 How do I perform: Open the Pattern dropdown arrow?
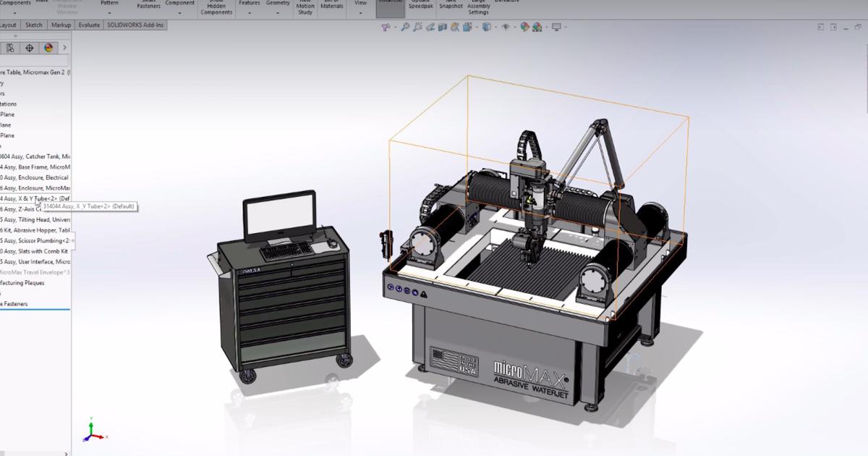pos(110,12)
